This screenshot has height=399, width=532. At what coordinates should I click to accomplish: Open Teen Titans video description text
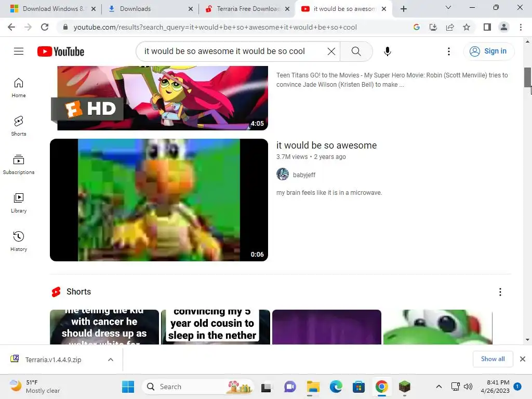(x=392, y=79)
